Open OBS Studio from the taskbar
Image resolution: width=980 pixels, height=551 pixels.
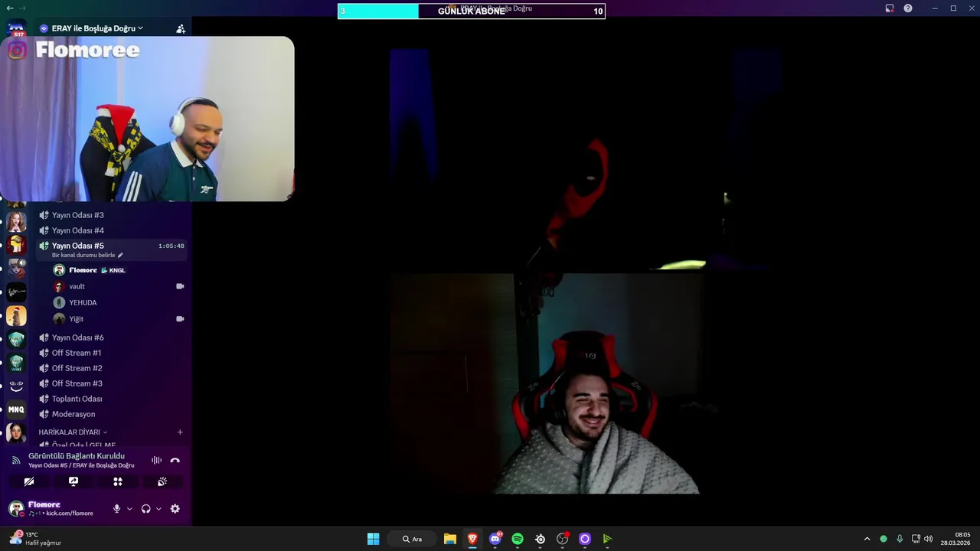tap(563, 539)
